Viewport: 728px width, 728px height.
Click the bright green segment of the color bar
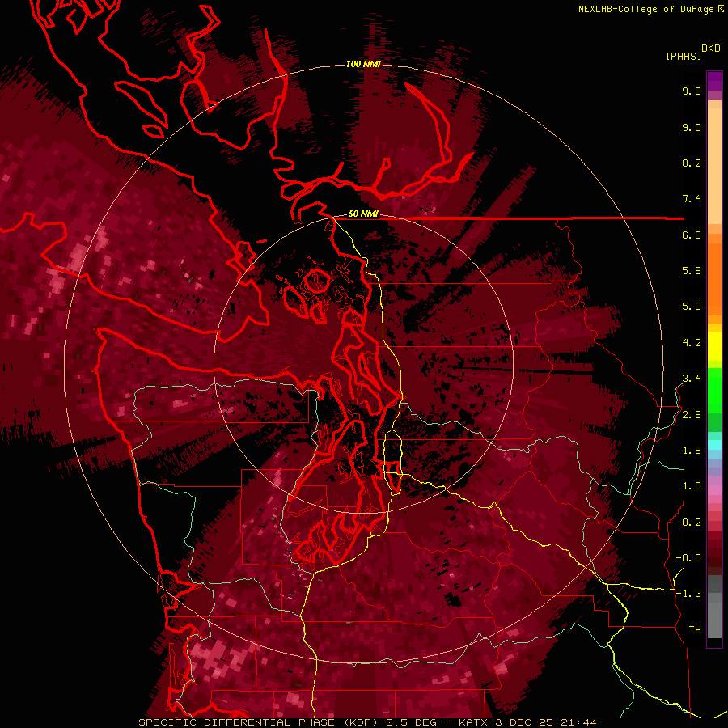714,390
